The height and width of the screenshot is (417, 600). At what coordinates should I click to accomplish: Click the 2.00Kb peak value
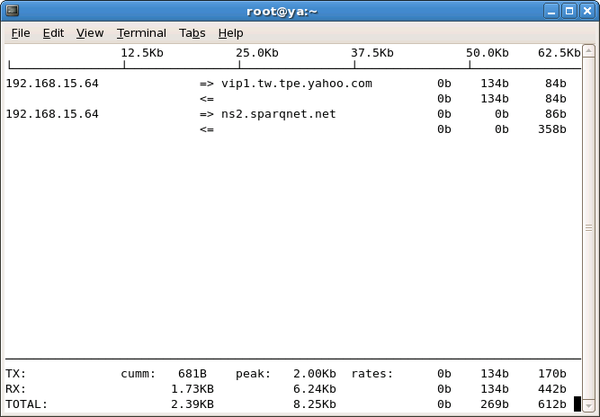315,373
